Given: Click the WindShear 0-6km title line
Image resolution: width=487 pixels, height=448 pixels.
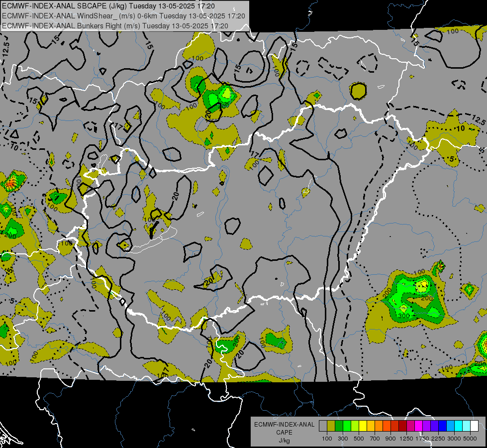Looking at the screenshot, I should coord(123,16).
